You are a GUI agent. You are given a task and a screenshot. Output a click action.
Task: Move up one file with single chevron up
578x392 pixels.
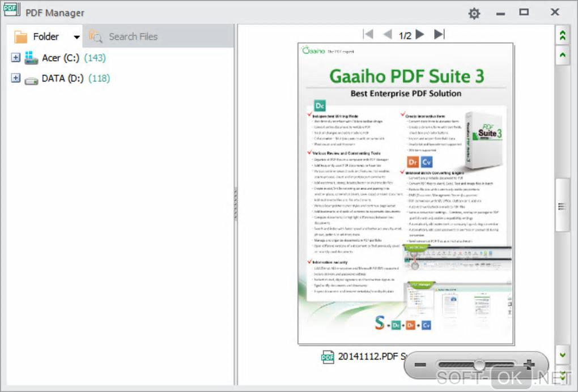tap(563, 56)
